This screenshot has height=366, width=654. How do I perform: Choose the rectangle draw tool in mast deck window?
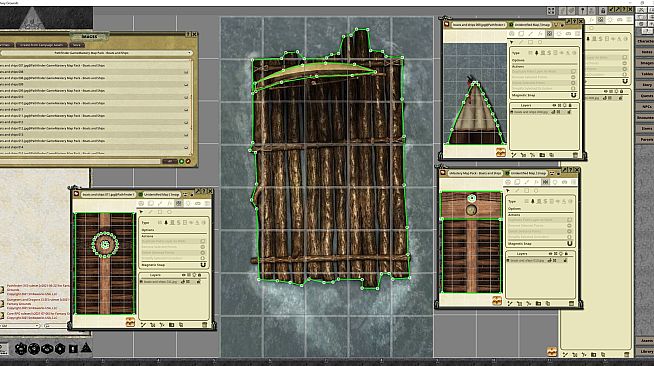pyautogui.click(x=160, y=212)
